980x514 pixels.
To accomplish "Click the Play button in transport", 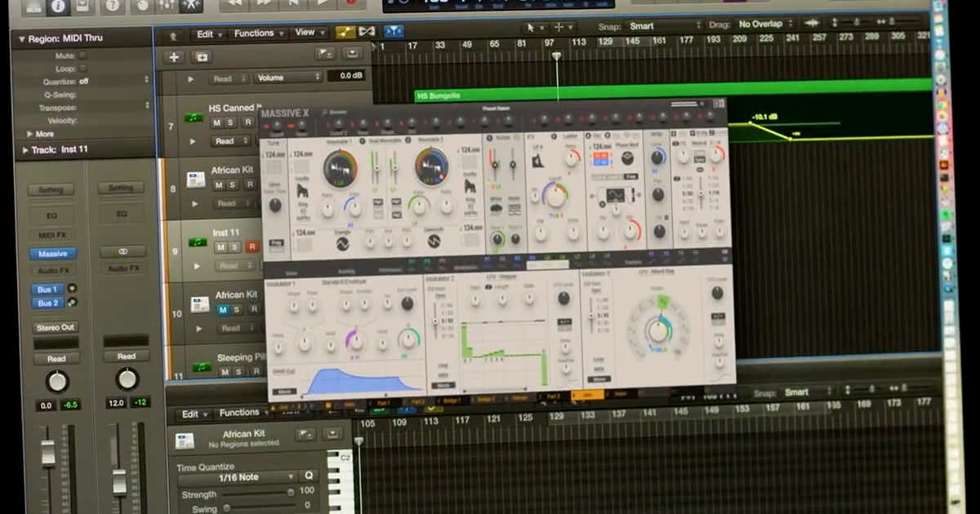I will pos(323,3).
